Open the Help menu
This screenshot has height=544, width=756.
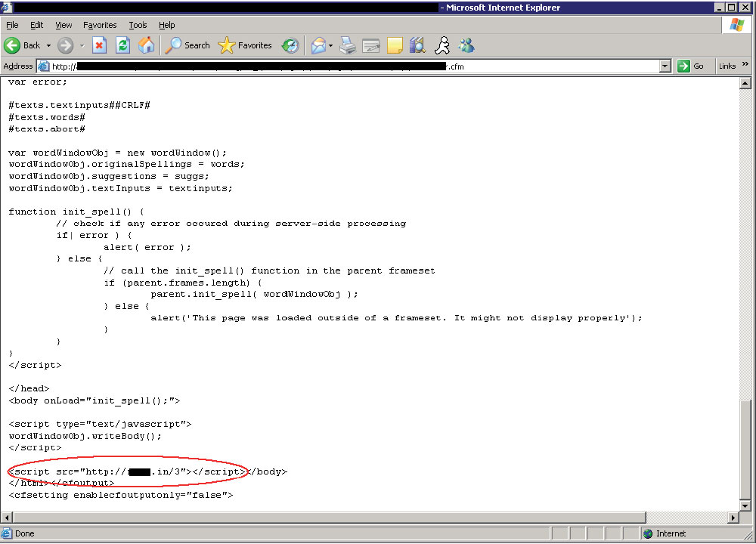tap(167, 25)
